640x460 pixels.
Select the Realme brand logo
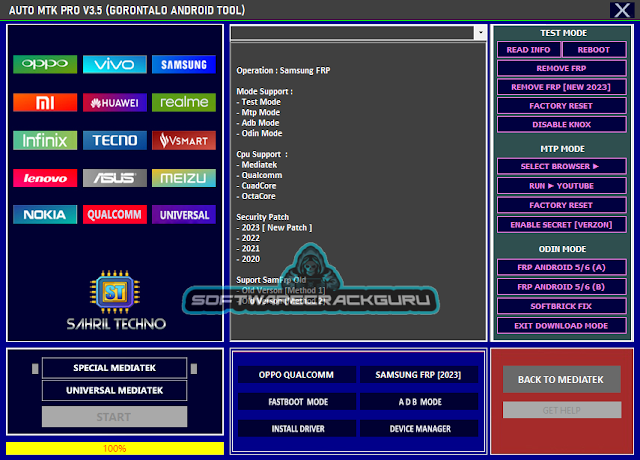pyautogui.click(x=184, y=102)
